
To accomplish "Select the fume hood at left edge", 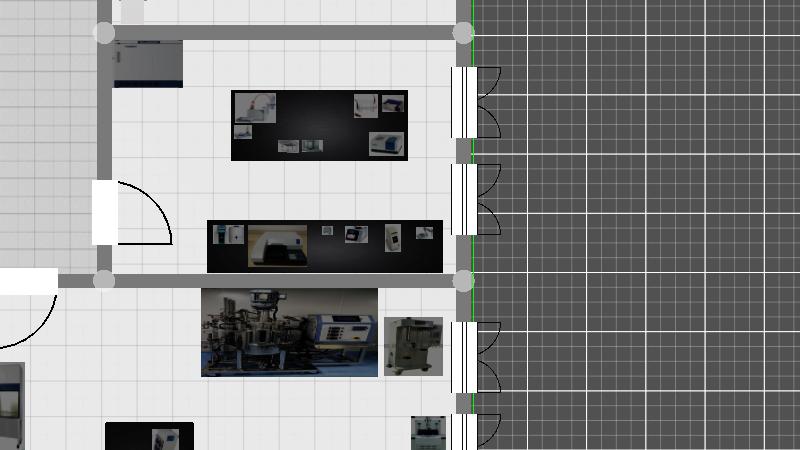I will coord(10,405).
